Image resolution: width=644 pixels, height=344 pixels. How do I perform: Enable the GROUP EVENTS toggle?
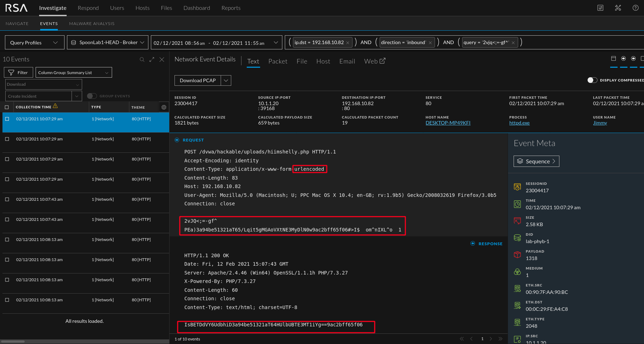click(x=92, y=96)
